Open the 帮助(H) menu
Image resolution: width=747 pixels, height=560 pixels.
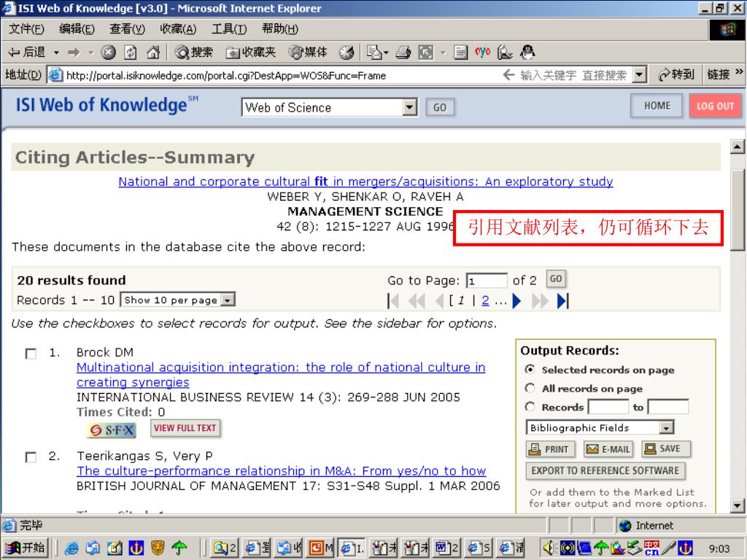click(x=279, y=29)
